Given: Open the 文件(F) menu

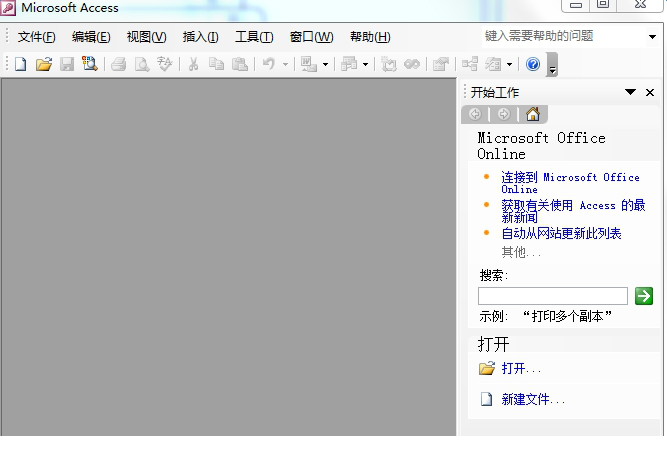Looking at the screenshot, I should [x=37, y=37].
